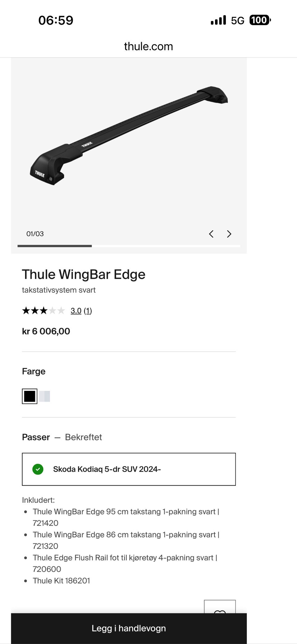Screen dimensions: 297x644
Task: Tap the 06:59 clock in status bar
Action: point(56,20)
